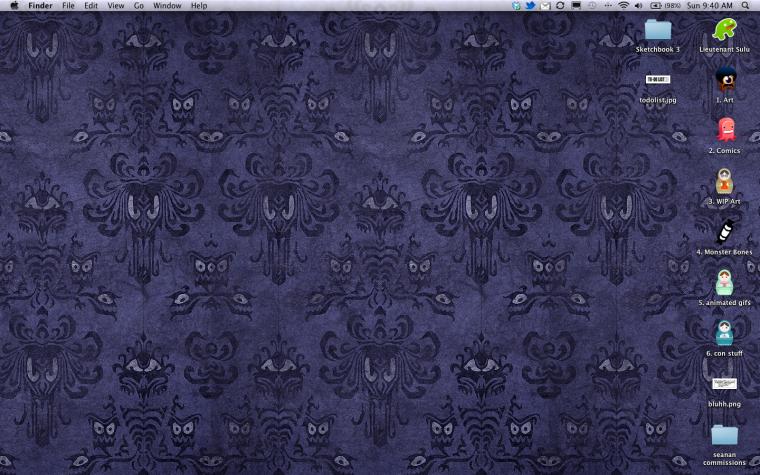Click the Sun 9:40 AM clock

[710, 6]
